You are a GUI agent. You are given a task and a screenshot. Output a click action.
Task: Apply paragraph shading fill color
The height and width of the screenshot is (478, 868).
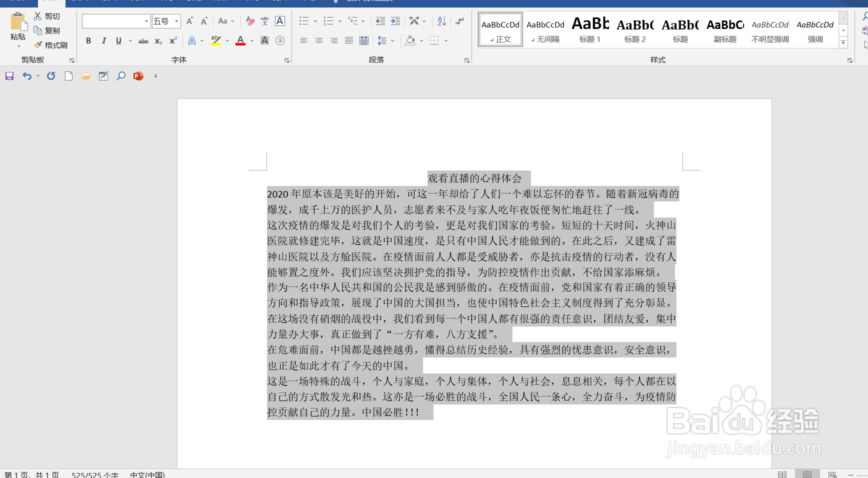410,40
